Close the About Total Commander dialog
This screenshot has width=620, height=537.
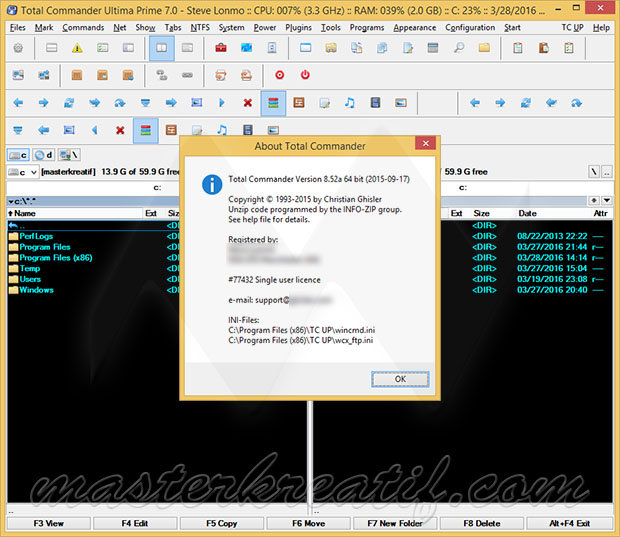425,143
